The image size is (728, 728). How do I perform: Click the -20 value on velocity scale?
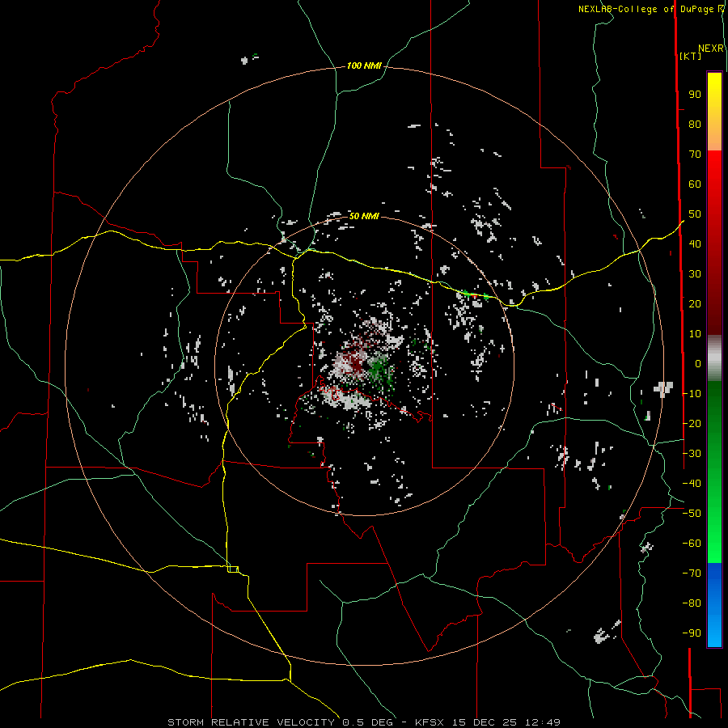[692, 424]
